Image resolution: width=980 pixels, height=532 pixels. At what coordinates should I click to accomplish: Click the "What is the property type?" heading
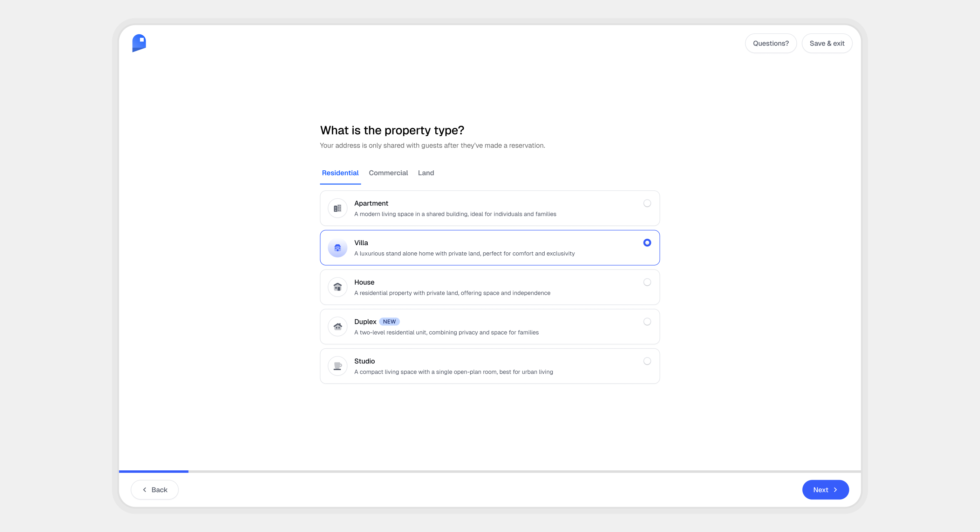point(392,130)
